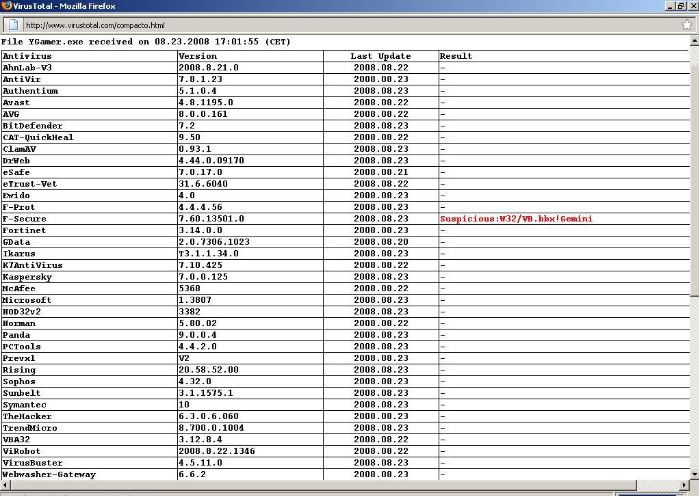Image resolution: width=699 pixels, height=496 pixels.
Task: Select the Authentium row name
Action: tap(30, 91)
